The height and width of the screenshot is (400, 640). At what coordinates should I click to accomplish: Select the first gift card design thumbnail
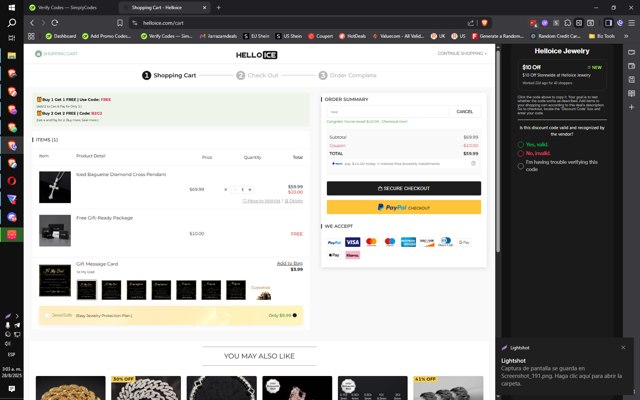coord(87,290)
